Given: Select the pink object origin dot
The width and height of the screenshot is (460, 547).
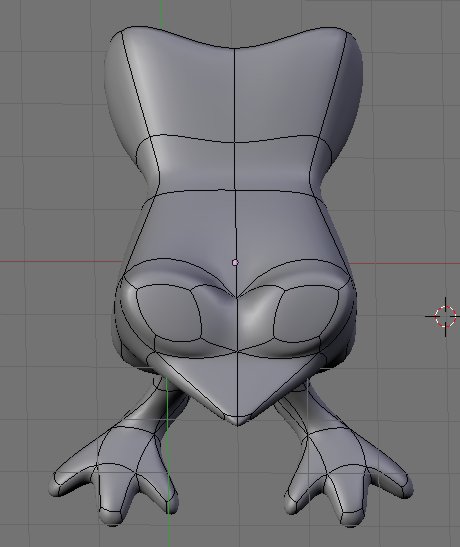Looking at the screenshot, I should (x=235, y=262).
